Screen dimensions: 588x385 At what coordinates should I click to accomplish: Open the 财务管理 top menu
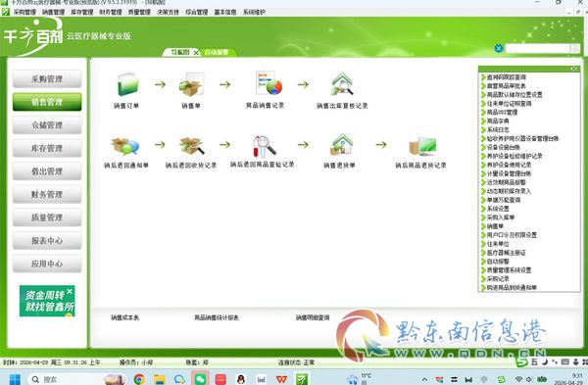[x=110, y=12]
